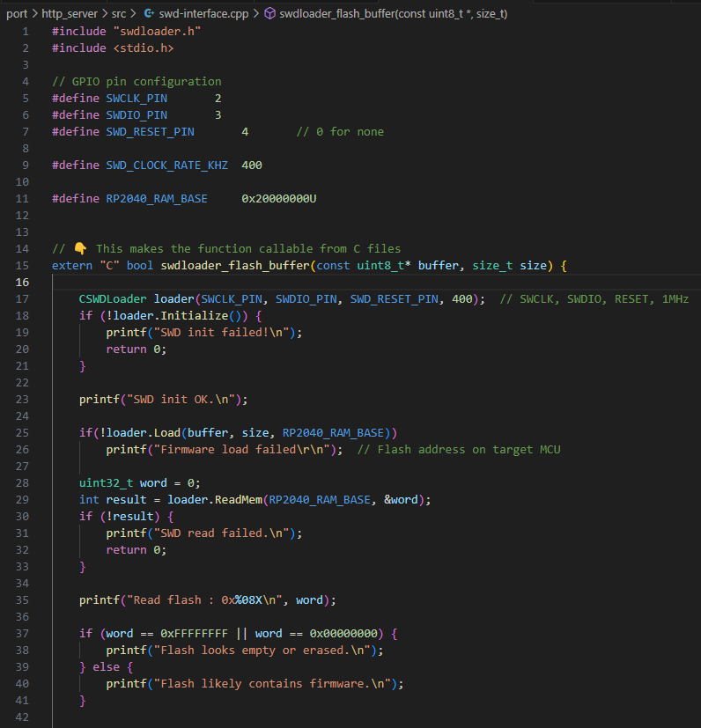Click the SWD_CLOCK_RATE_KHZ macro name
This screenshot has width=701, height=728.
(x=166, y=165)
